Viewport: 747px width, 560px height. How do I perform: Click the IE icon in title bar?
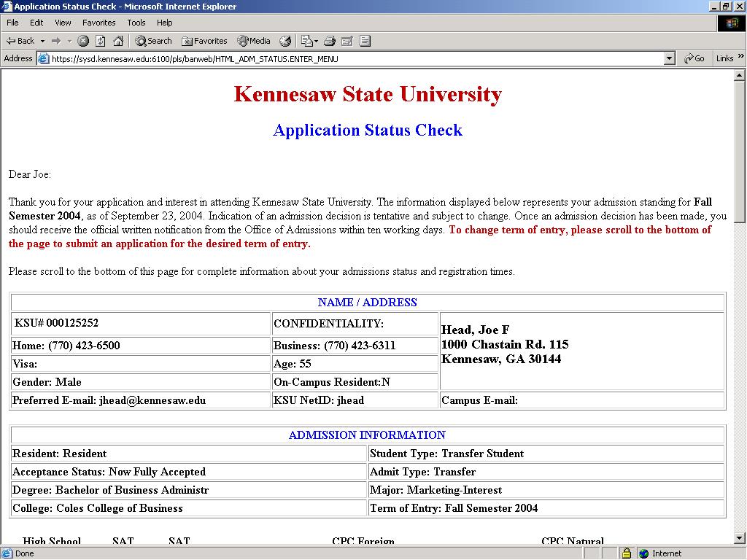7,7
